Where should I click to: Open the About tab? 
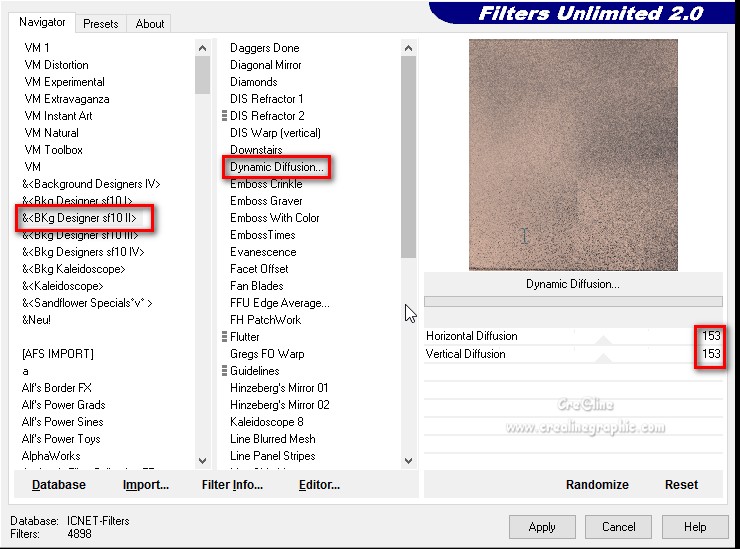click(x=150, y=24)
